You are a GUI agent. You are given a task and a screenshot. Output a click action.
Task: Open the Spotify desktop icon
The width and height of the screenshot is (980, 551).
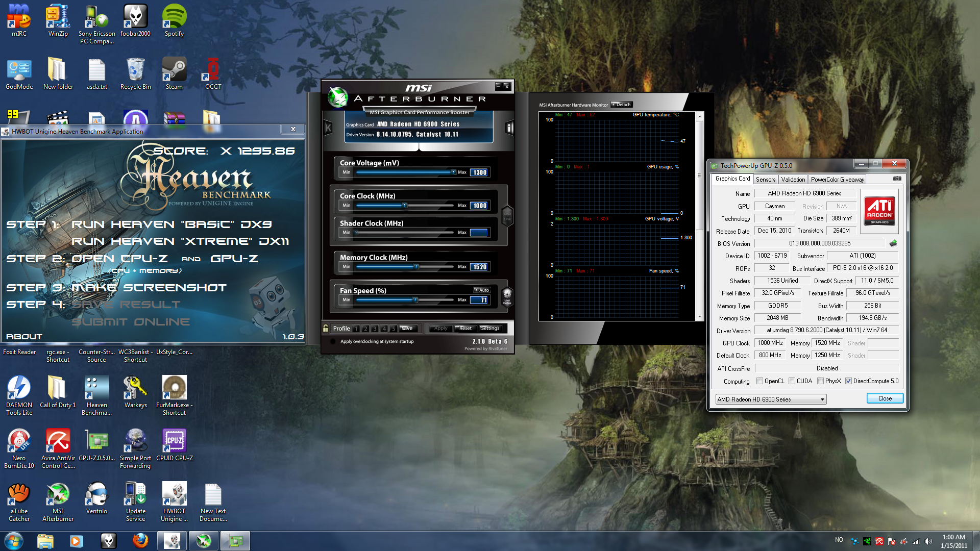click(174, 20)
